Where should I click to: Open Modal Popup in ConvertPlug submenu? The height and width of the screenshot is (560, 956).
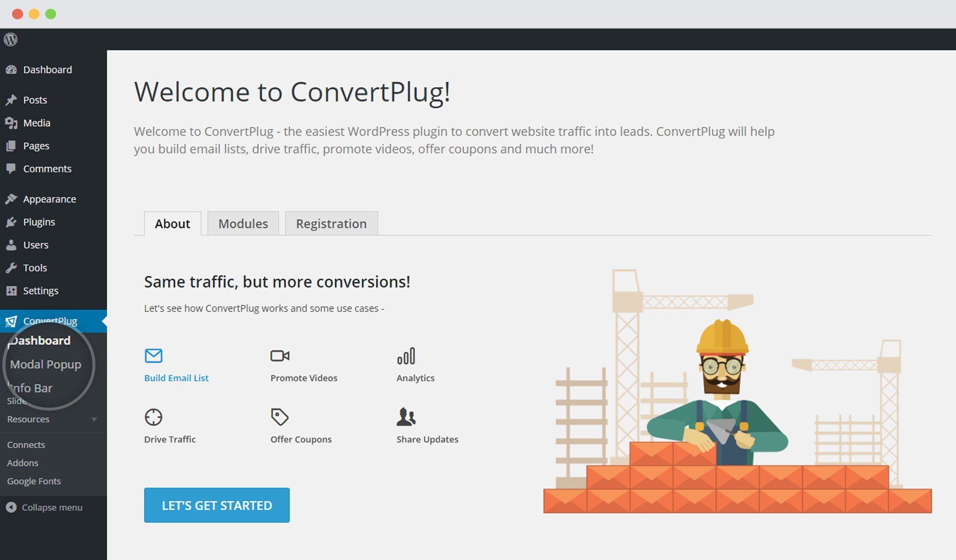click(x=46, y=364)
